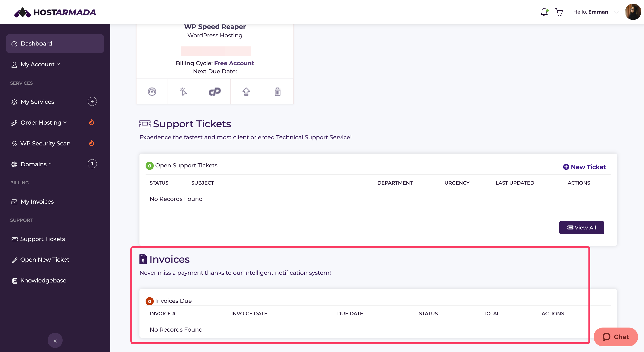Viewport: 644px width, 352px height.
Task: Click the SUBJECT column header
Action: pos(202,183)
